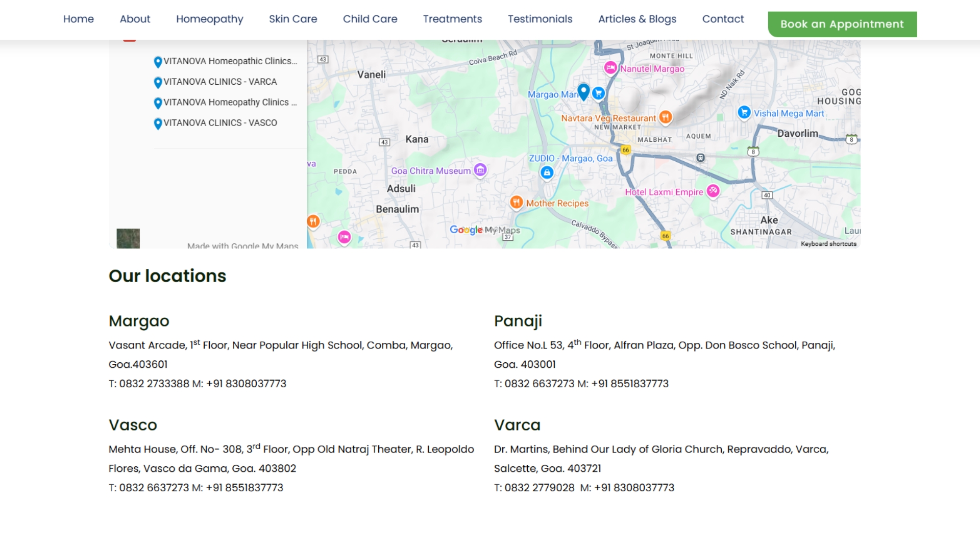Image resolution: width=980 pixels, height=551 pixels.
Task: Click the Keyboard shortcuts link on map
Action: [x=828, y=244]
